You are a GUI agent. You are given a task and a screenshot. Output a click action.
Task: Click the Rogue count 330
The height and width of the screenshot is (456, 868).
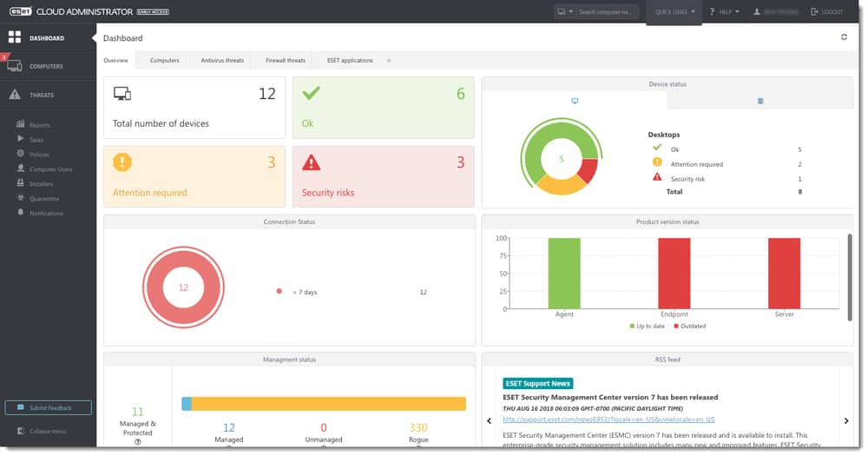click(x=418, y=427)
